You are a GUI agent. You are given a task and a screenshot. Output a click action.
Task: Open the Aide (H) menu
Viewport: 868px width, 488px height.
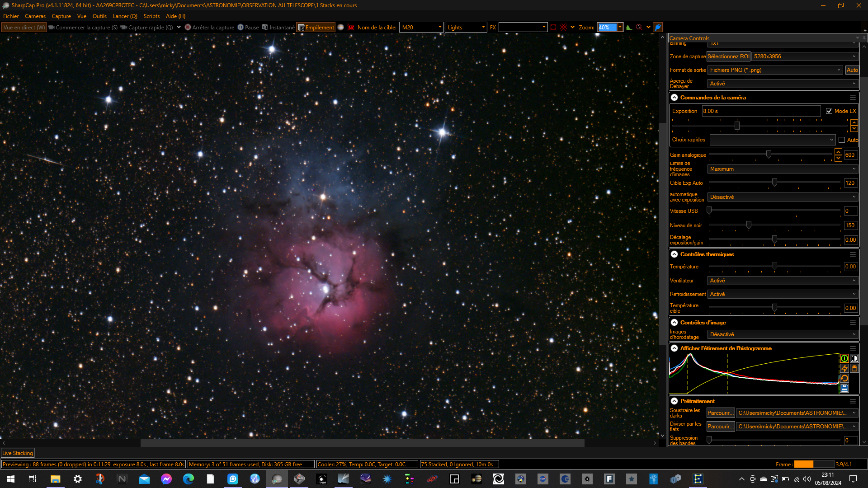pyautogui.click(x=175, y=16)
